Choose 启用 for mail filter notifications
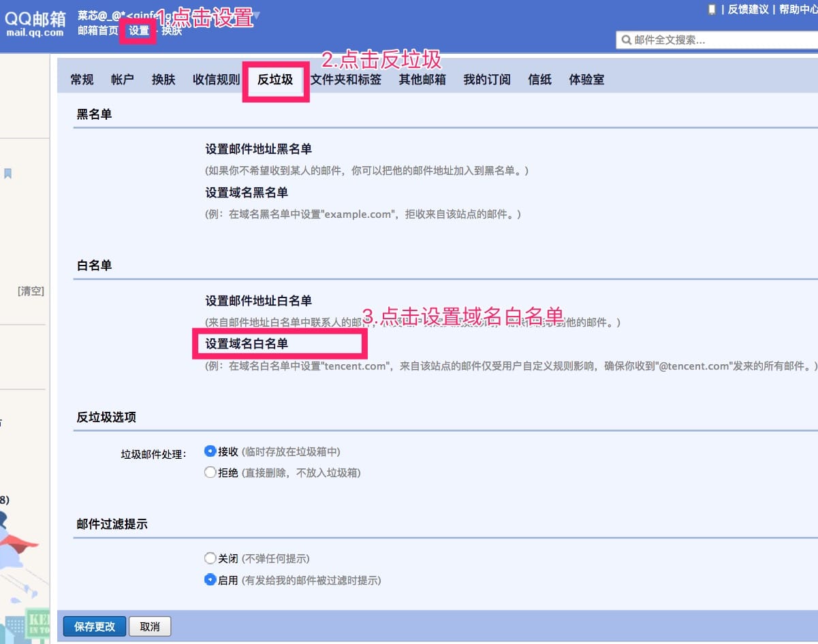Image resolution: width=818 pixels, height=644 pixels. (210, 580)
